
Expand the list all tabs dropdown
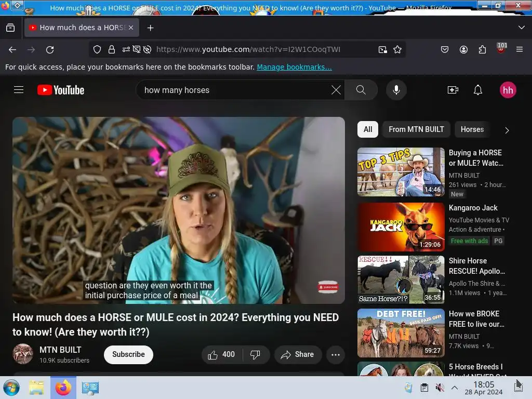(x=522, y=28)
